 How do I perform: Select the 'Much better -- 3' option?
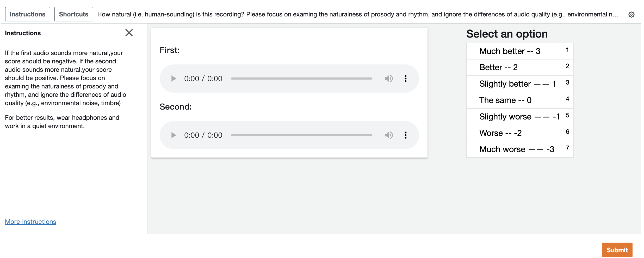pos(520,51)
